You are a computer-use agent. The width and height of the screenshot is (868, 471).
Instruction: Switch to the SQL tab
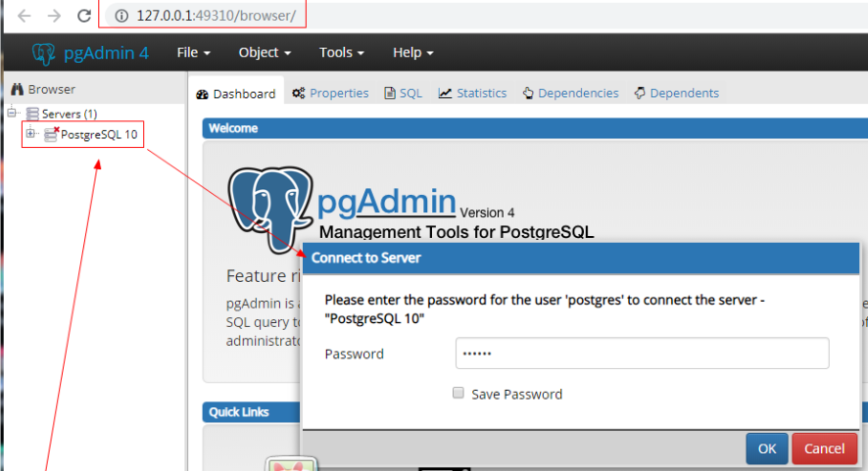[x=404, y=93]
